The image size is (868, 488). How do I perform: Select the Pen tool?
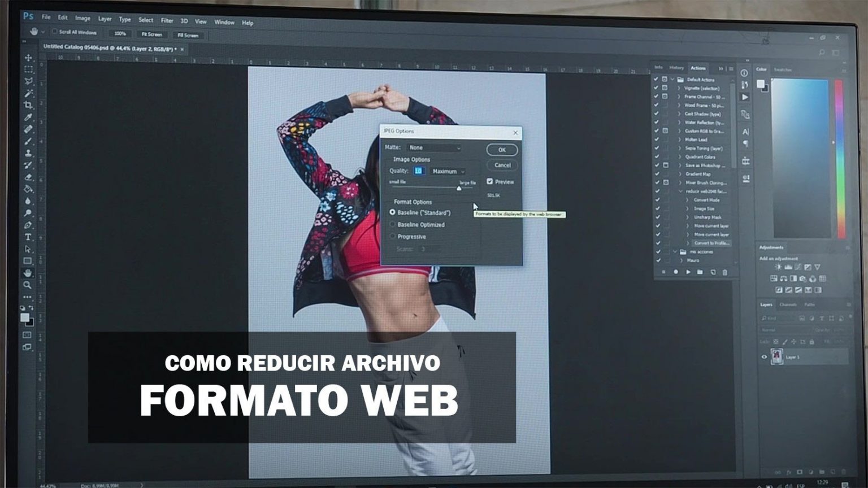pos(28,225)
